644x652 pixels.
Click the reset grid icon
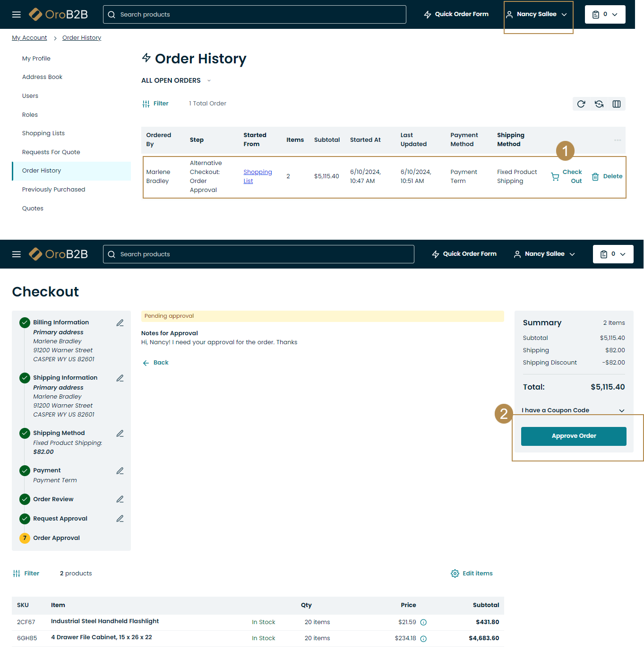coord(599,104)
